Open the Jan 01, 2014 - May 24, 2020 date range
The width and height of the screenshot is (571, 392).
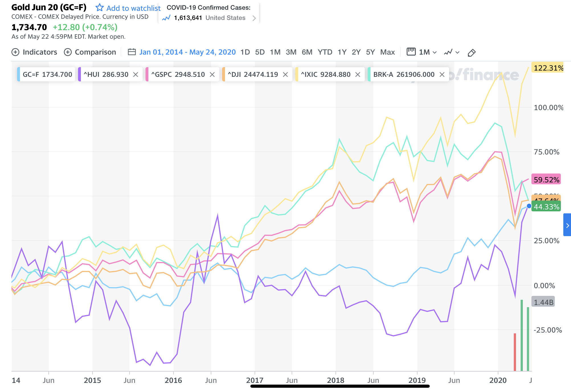pos(187,52)
